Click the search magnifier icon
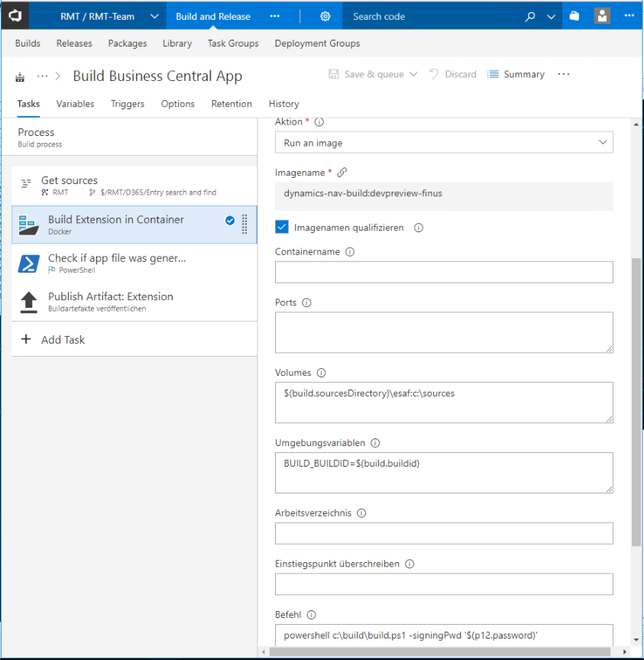The image size is (644, 660). [530, 16]
